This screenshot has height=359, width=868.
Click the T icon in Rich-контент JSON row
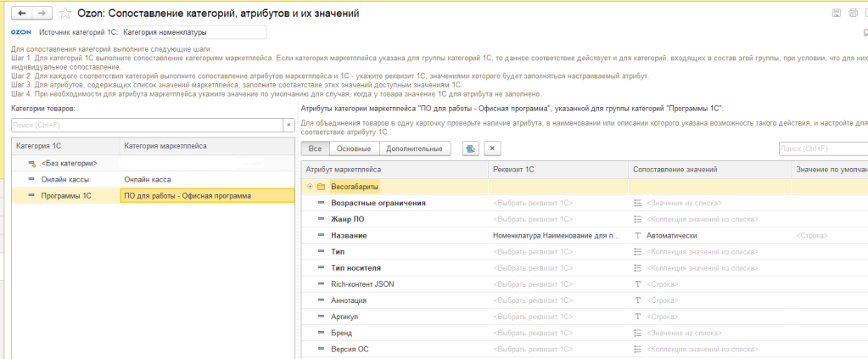(637, 284)
